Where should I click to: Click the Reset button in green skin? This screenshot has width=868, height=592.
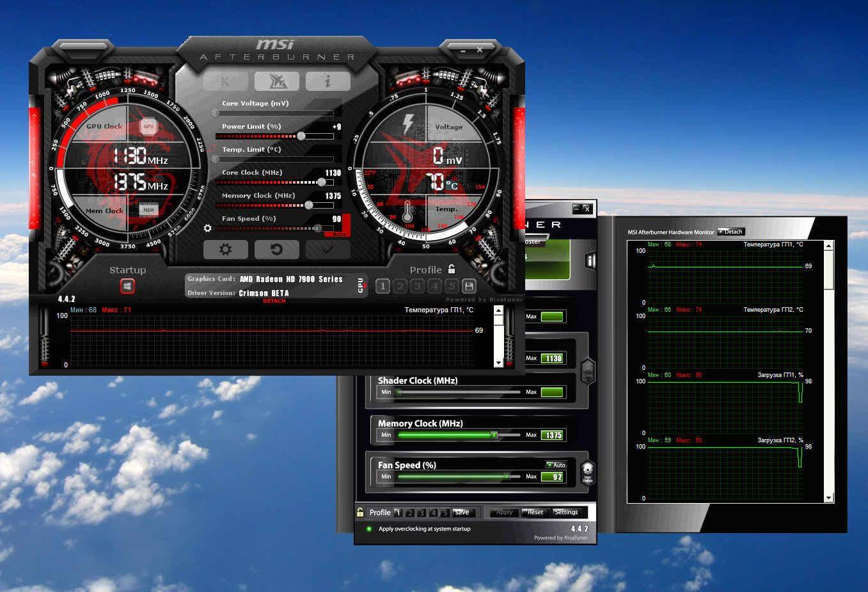point(535,512)
